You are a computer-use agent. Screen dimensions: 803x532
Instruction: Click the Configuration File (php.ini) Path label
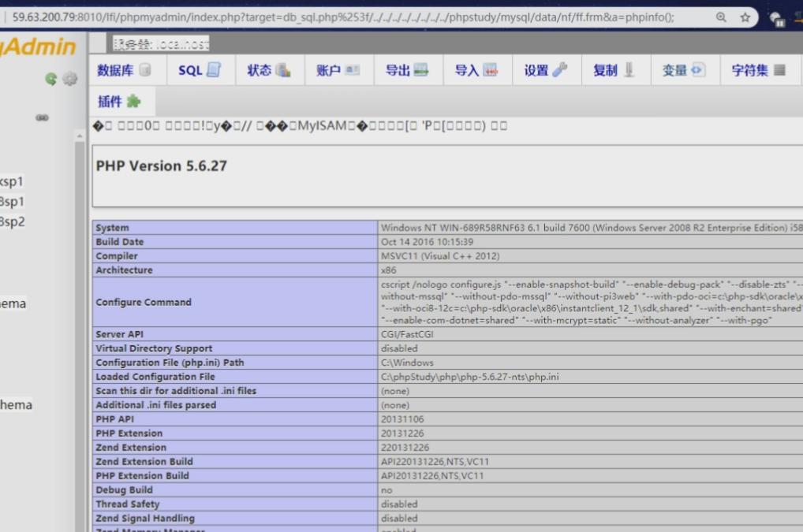[170, 363]
